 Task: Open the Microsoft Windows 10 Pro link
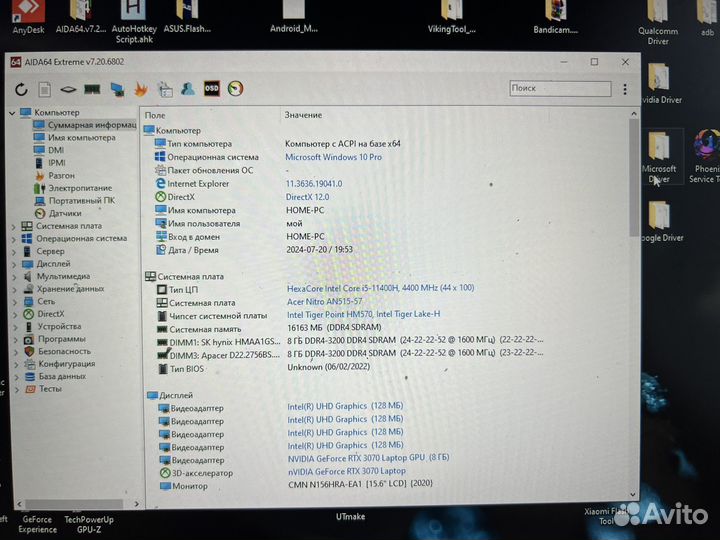(x=333, y=157)
